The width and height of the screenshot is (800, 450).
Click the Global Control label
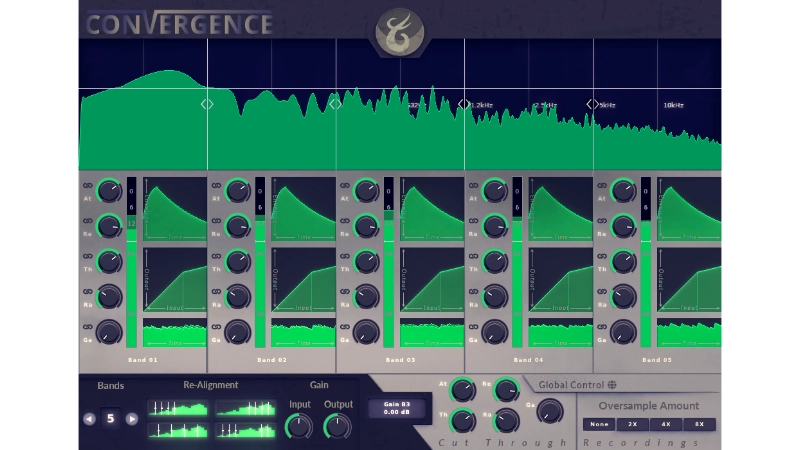[571, 385]
